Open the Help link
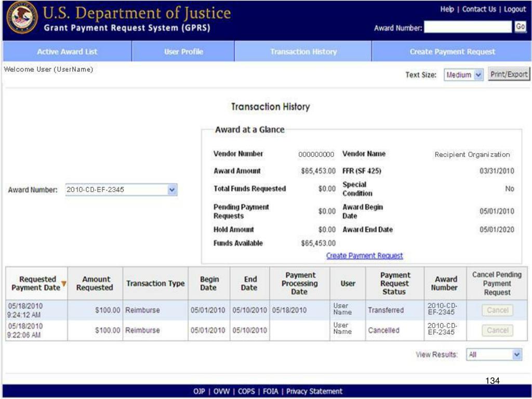The width and height of the screenshot is (532, 399). click(x=447, y=9)
